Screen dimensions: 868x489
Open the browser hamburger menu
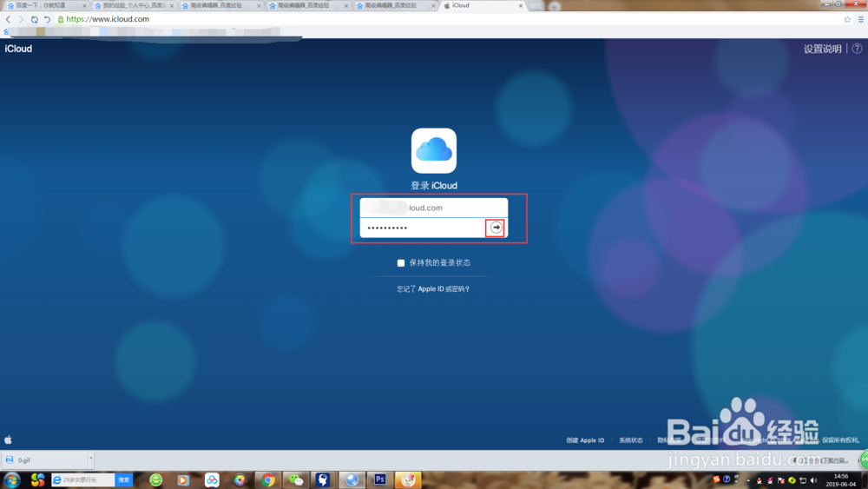[x=861, y=19]
